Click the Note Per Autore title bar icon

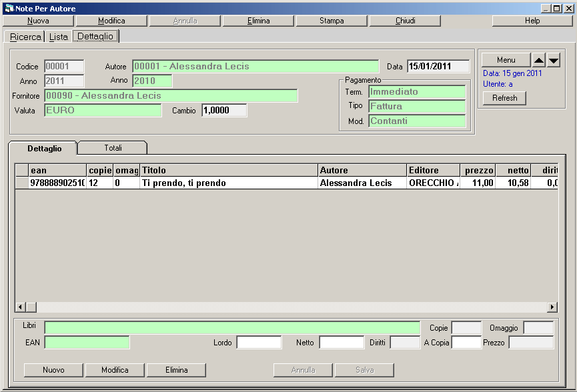tap(9, 9)
